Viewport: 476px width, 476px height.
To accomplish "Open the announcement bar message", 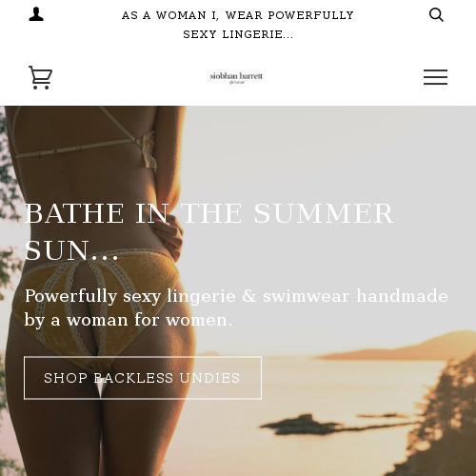I will [x=238, y=25].
